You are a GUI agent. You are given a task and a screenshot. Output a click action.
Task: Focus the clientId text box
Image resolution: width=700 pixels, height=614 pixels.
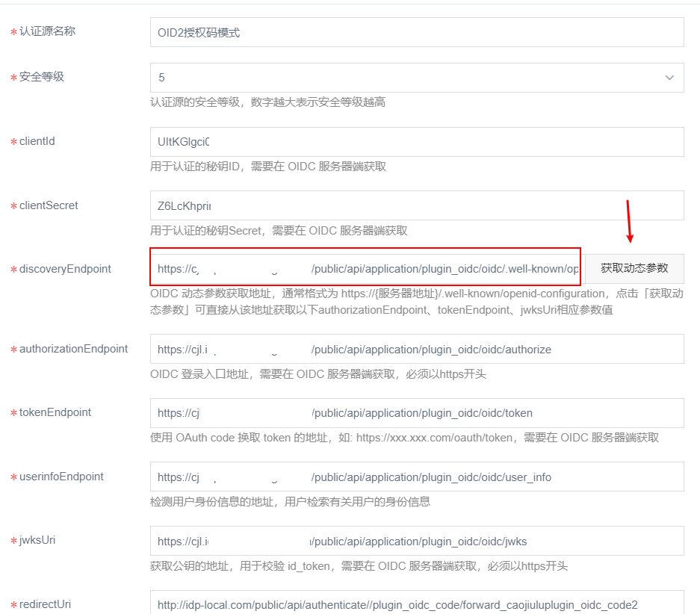click(x=416, y=142)
